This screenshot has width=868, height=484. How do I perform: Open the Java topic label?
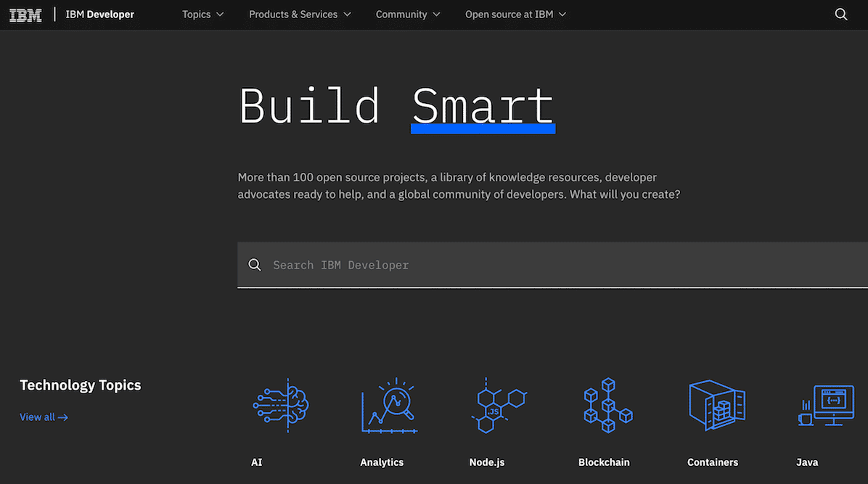click(x=806, y=462)
